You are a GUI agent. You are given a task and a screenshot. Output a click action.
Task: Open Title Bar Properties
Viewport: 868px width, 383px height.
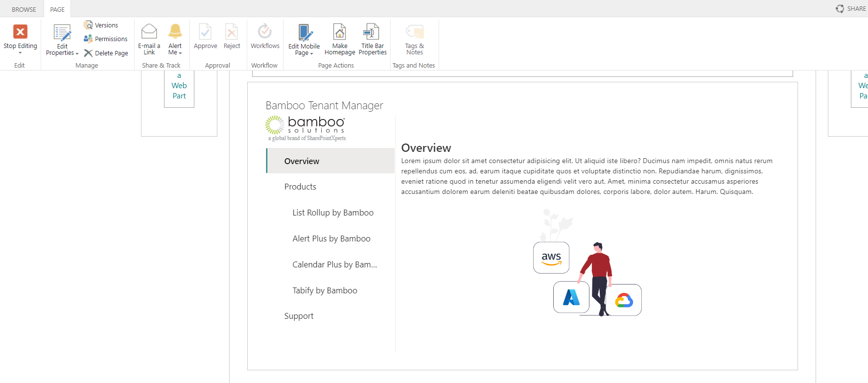point(373,39)
